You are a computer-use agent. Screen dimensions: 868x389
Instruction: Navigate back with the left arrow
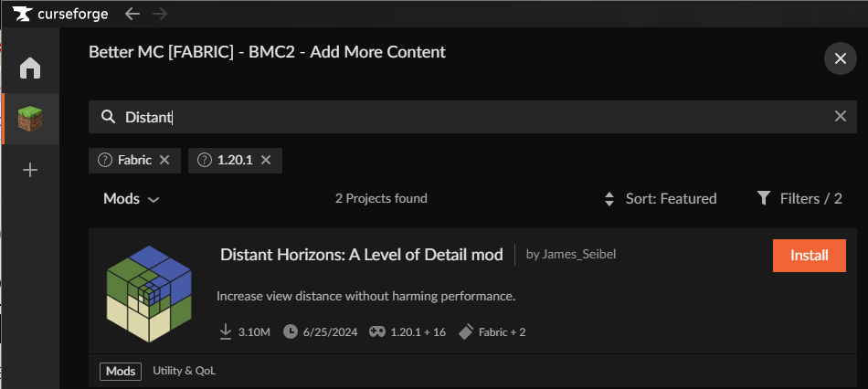point(132,14)
